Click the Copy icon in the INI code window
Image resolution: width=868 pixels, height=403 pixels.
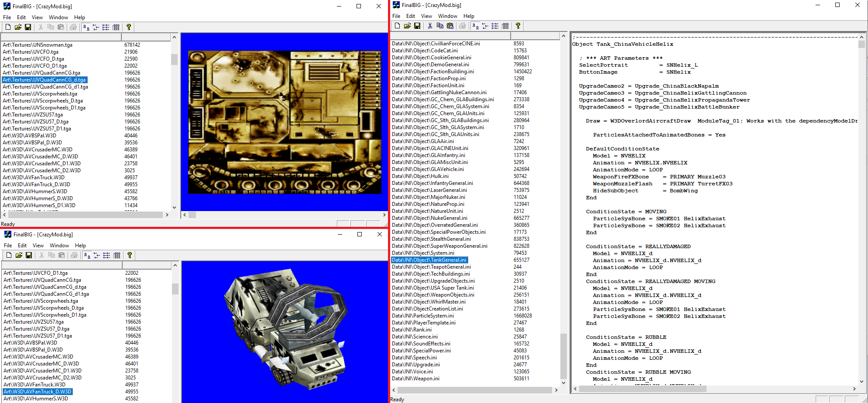440,26
